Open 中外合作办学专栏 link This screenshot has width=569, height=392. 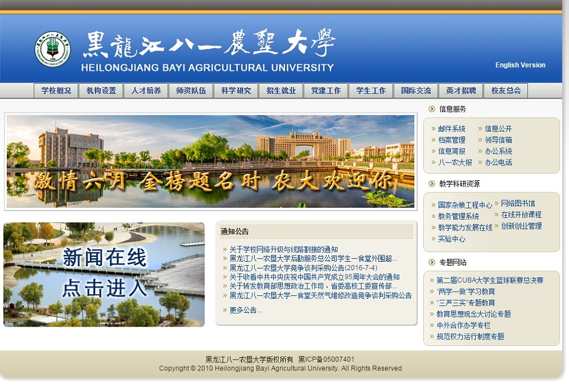(x=463, y=325)
